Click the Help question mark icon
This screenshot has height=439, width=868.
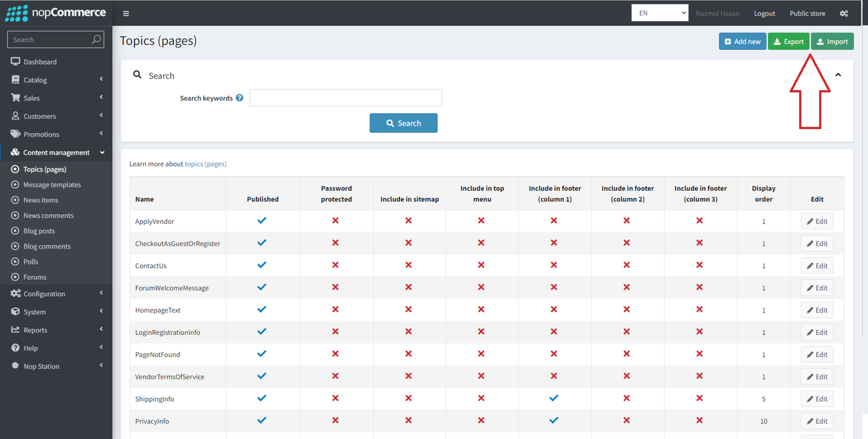click(x=15, y=348)
